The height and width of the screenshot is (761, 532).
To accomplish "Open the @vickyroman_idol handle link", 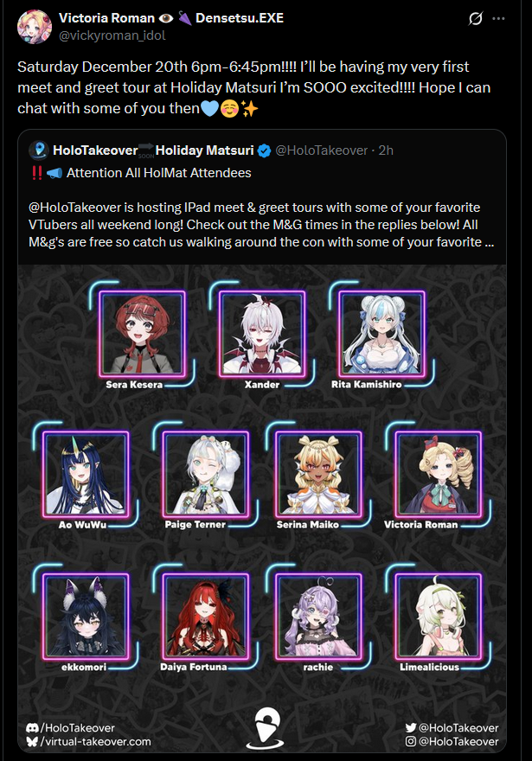I will pos(112,35).
